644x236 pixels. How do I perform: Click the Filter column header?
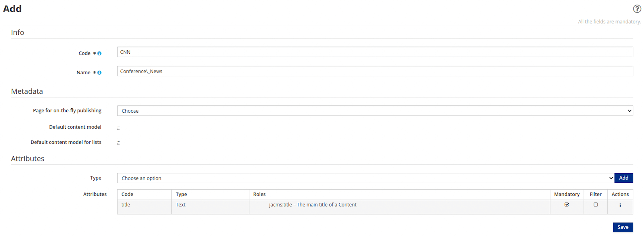pos(596,195)
